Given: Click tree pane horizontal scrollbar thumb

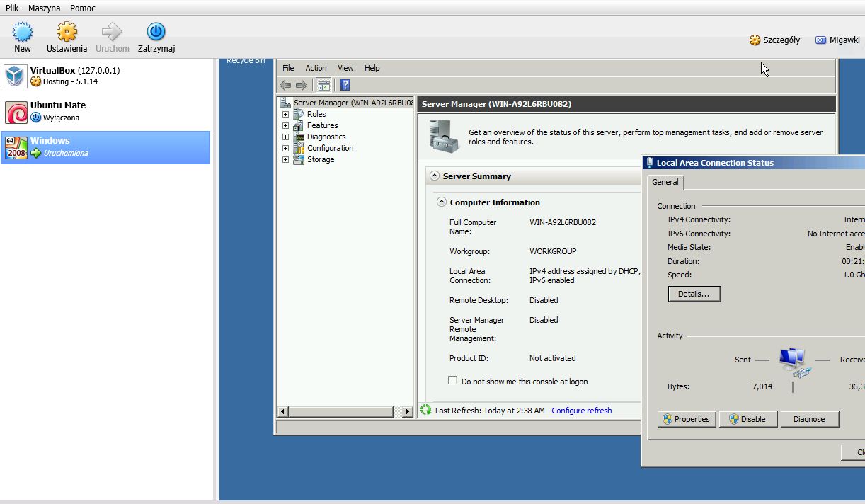Looking at the screenshot, I should pos(340,411).
